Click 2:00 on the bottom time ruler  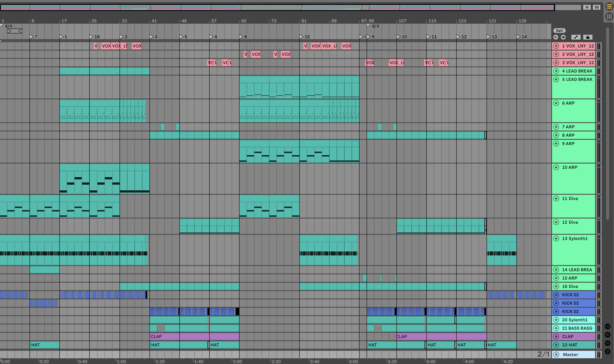coord(237,362)
